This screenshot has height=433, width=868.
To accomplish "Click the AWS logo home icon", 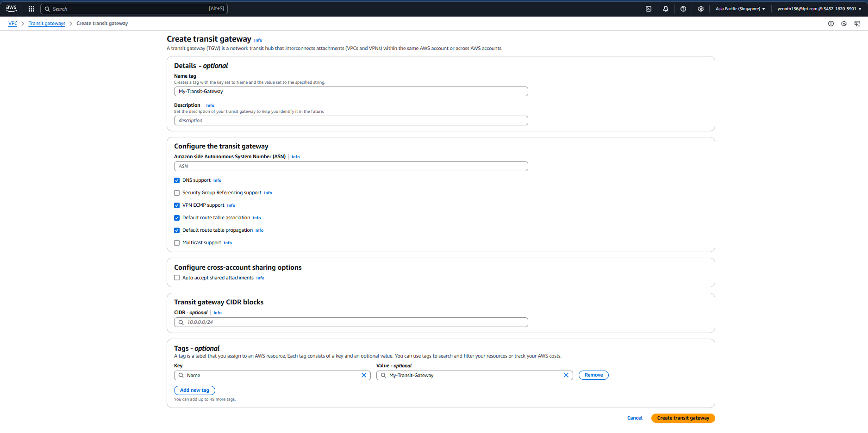I will tap(12, 8).
